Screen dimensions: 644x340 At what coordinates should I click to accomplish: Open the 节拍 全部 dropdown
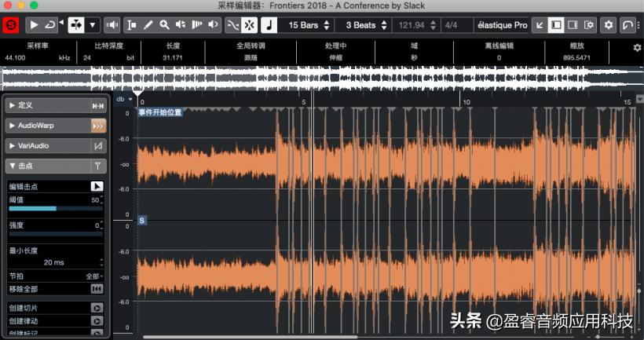(94, 276)
